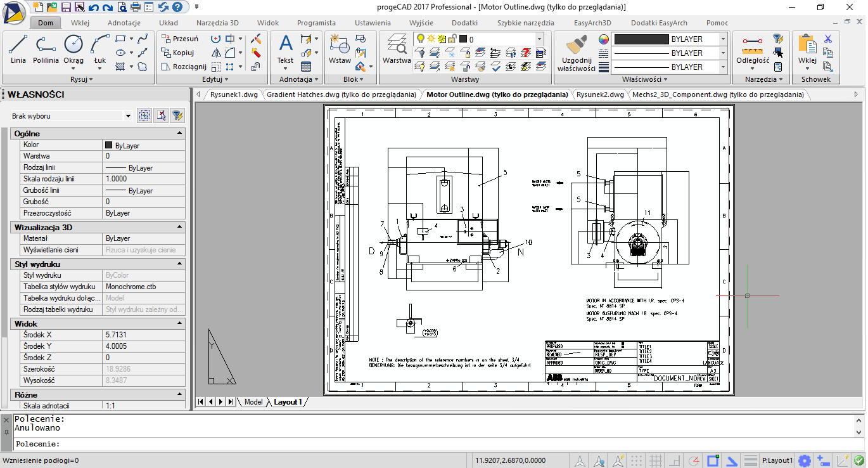Screen dimensions: 868x468
Task: Collapse the Ogólne properties section
Action: pos(180,133)
